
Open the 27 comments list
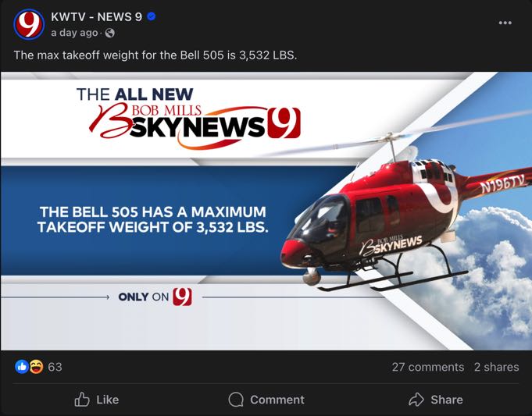click(x=428, y=367)
